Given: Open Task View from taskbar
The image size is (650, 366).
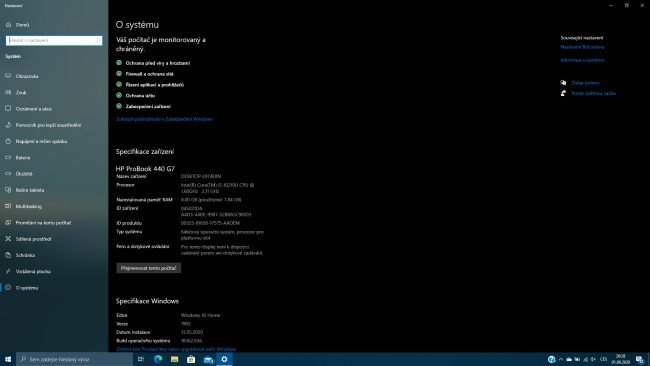Looking at the screenshot, I should 141,359.
